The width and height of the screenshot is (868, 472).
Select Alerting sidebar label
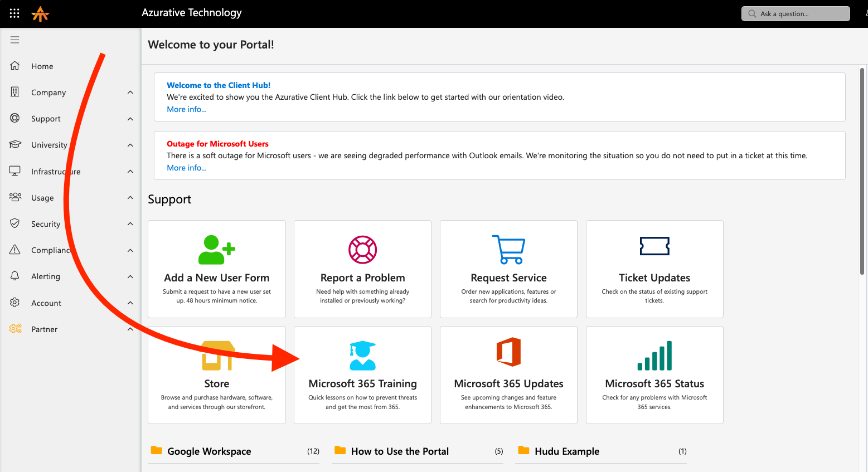click(46, 276)
